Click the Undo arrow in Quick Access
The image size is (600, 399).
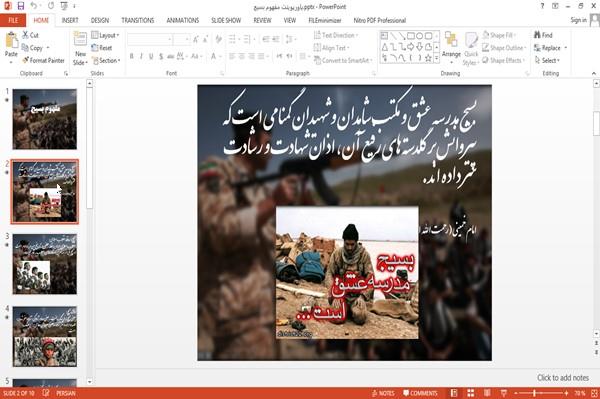34,6
